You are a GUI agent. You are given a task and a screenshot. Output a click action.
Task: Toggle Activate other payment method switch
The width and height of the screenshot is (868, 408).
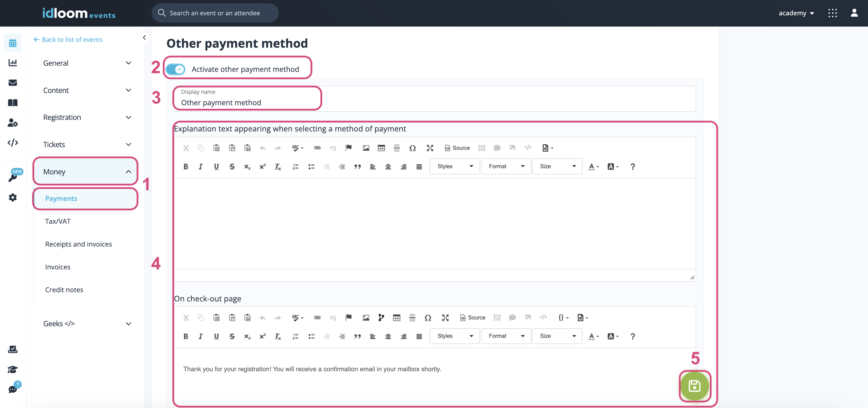point(176,69)
